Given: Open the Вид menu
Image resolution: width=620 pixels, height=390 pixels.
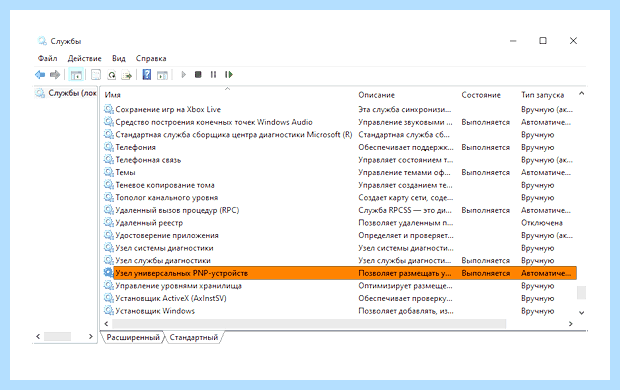Looking at the screenshot, I should (119, 58).
